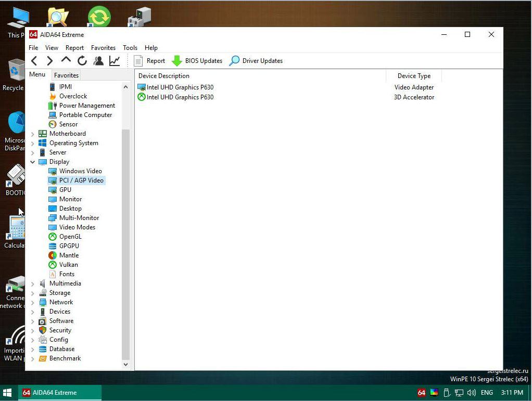Image resolution: width=532 pixels, height=401 pixels.
Task: Expand the Database node
Action: 33,350
